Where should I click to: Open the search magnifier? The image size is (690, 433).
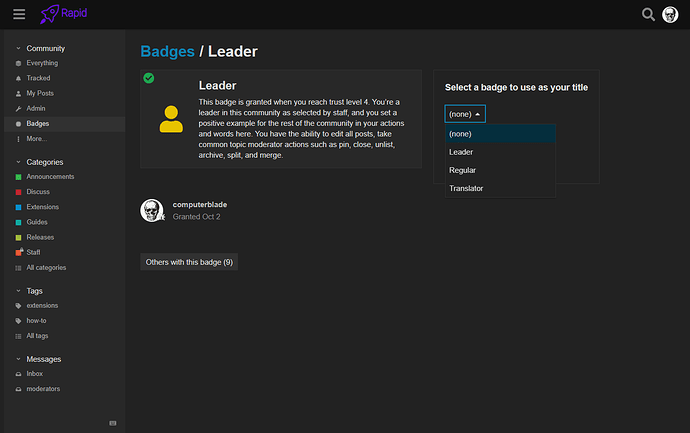click(x=648, y=15)
